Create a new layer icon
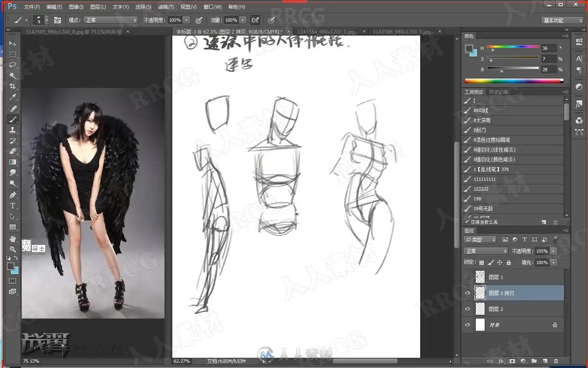The width and height of the screenshot is (588, 368). click(545, 361)
